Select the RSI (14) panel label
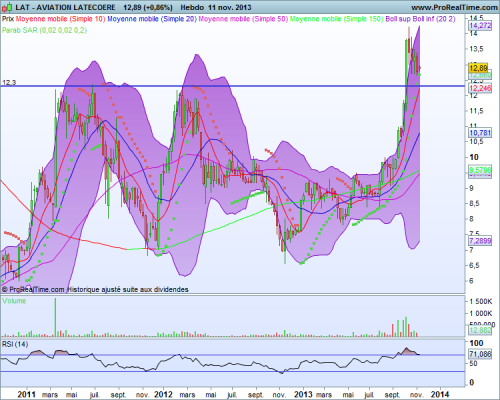The image size is (500, 400). pos(15,344)
